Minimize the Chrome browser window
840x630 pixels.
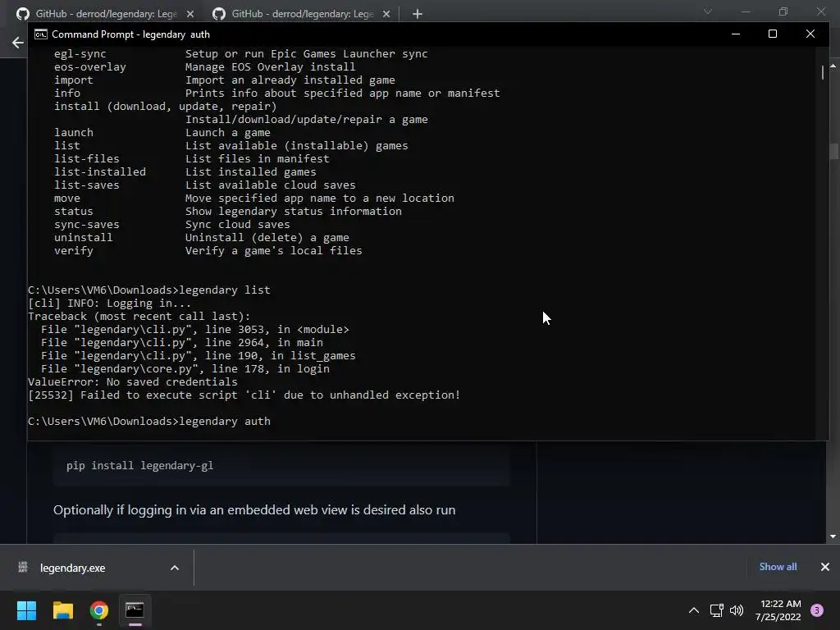coord(746,11)
